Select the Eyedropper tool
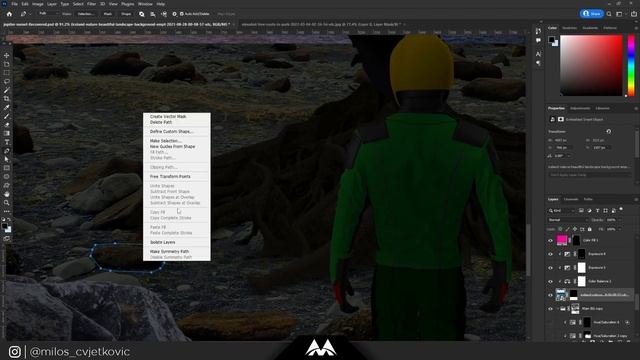The width and height of the screenshot is (640, 360). click(x=7, y=107)
